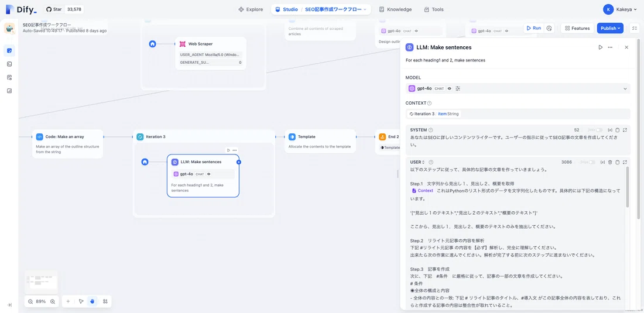The width and height of the screenshot is (644, 313).
Task: Click the Iteration 3 item context variable
Action: click(x=433, y=113)
